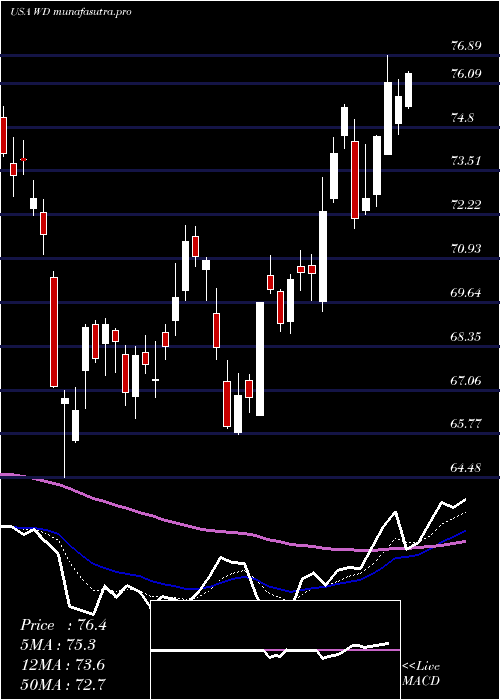Viewport: 500px width, 700px height.
Task: Click the 5MA : 75.3 readout
Action: tap(58, 645)
